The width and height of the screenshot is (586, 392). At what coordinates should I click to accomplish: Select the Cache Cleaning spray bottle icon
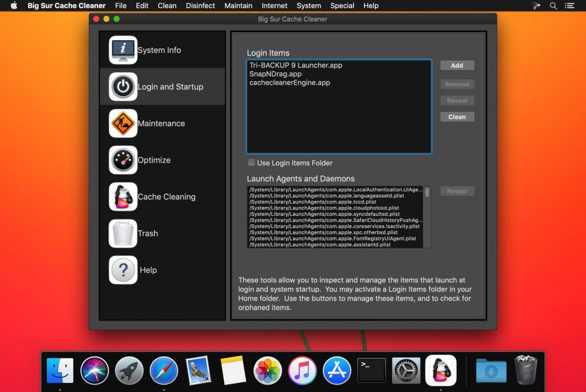click(x=123, y=197)
